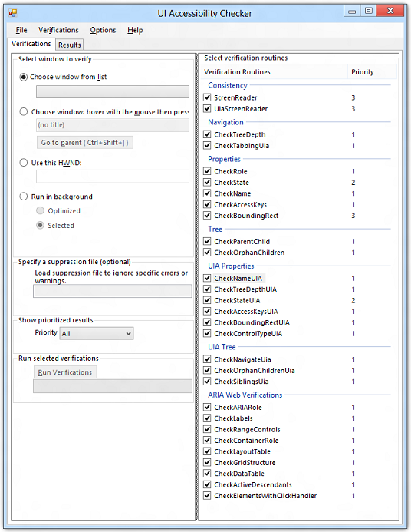Toggle CheckGridStructure checkbox
The height and width of the screenshot is (532, 411).
(x=207, y=462)
